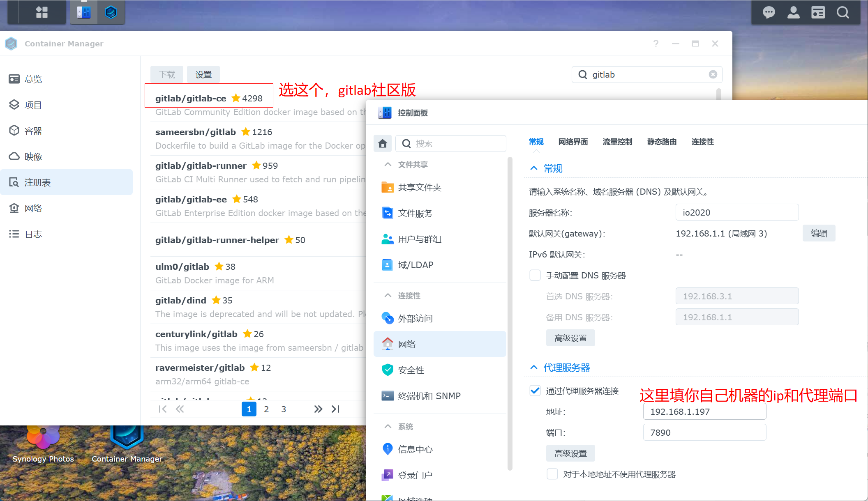Click 高级设置 under DNS servers
Image resolution: width=868 pixels, height=501 pixels.
coord(570,338)
